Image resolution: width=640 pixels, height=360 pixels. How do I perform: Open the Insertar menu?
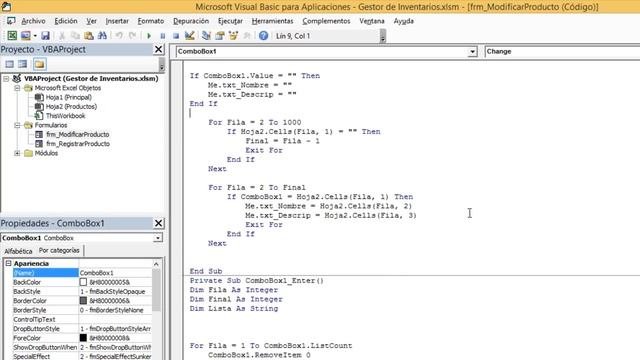pyautogui.click(x=117, y=21)
